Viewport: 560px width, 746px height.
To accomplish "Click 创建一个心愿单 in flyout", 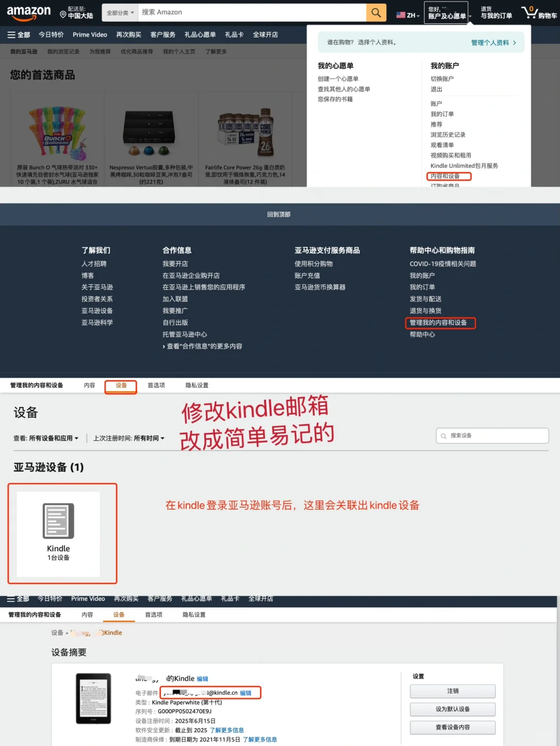I will pyautogui.click(x=338, y=79).
